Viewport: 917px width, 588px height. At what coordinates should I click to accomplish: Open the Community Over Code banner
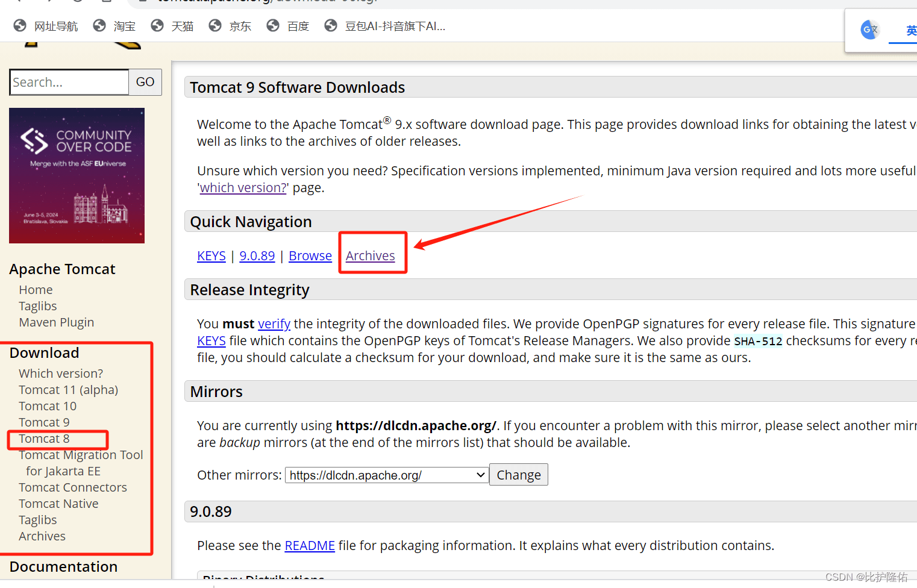[x=77, y=175]
